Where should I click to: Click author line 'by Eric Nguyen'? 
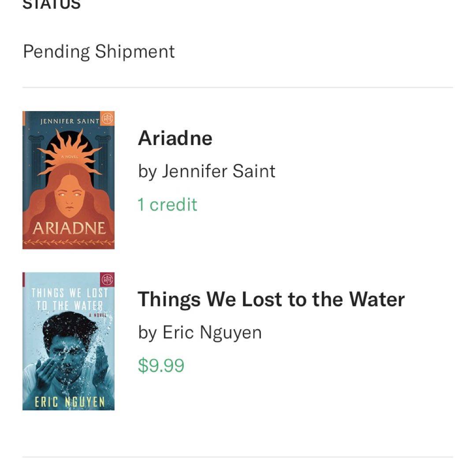point(200,332)
